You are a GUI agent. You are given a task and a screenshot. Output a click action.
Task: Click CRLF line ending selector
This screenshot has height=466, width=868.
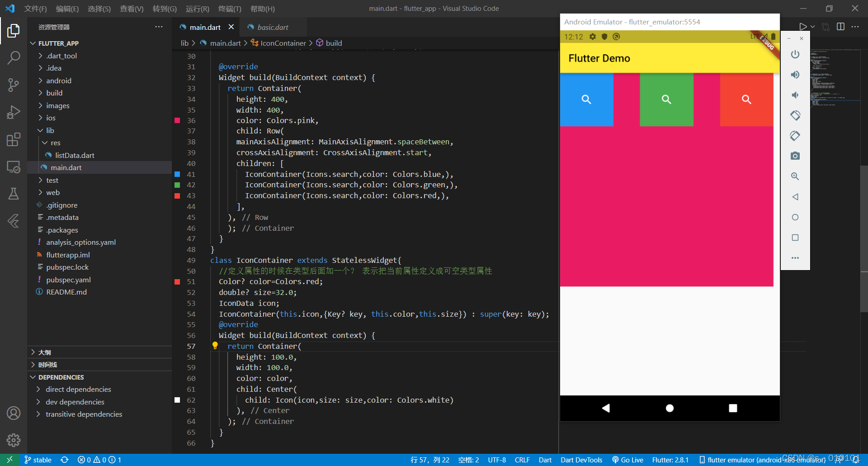[522, 460]
